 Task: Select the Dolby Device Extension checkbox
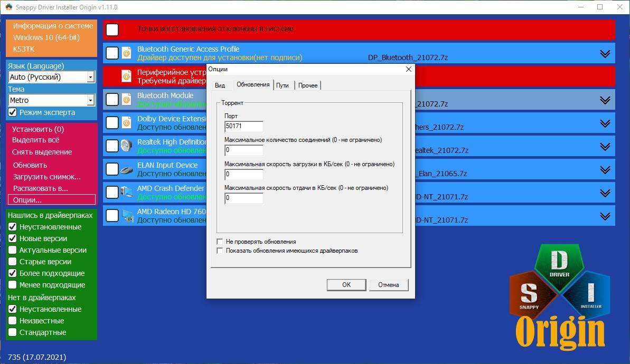(x=112, y=123)
